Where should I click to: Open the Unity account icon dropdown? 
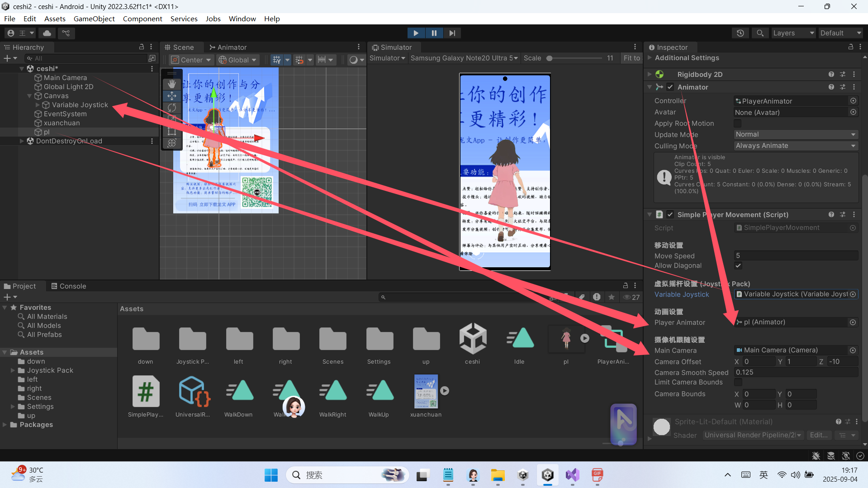point(20,33)
